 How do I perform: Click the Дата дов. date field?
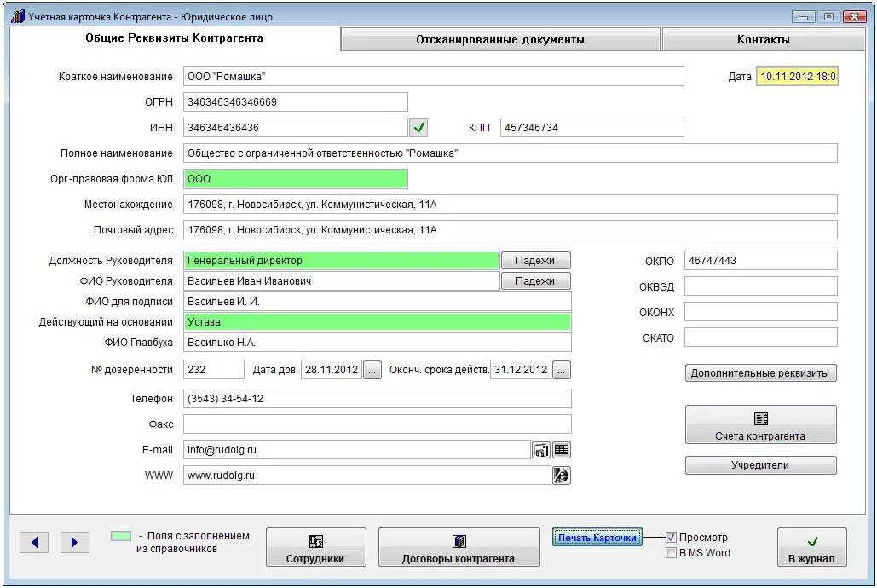[x=331, y=370]
